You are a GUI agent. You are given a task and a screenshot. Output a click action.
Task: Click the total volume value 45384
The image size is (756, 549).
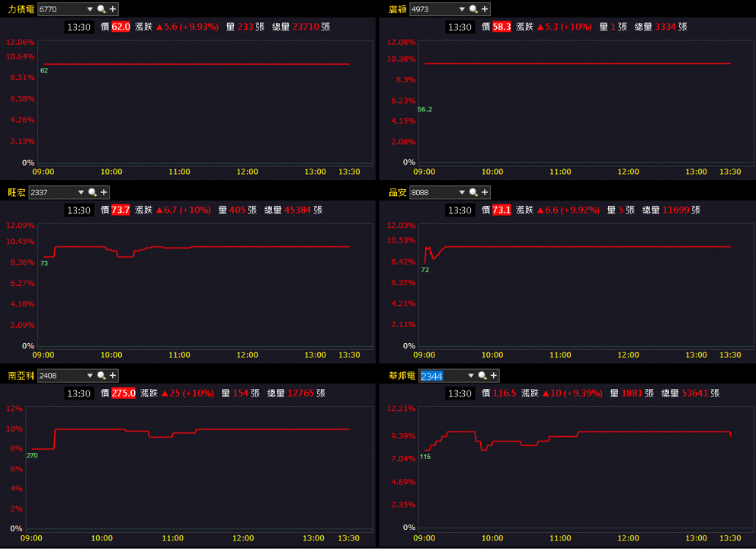pyautogui.click(x=297, y=210)
